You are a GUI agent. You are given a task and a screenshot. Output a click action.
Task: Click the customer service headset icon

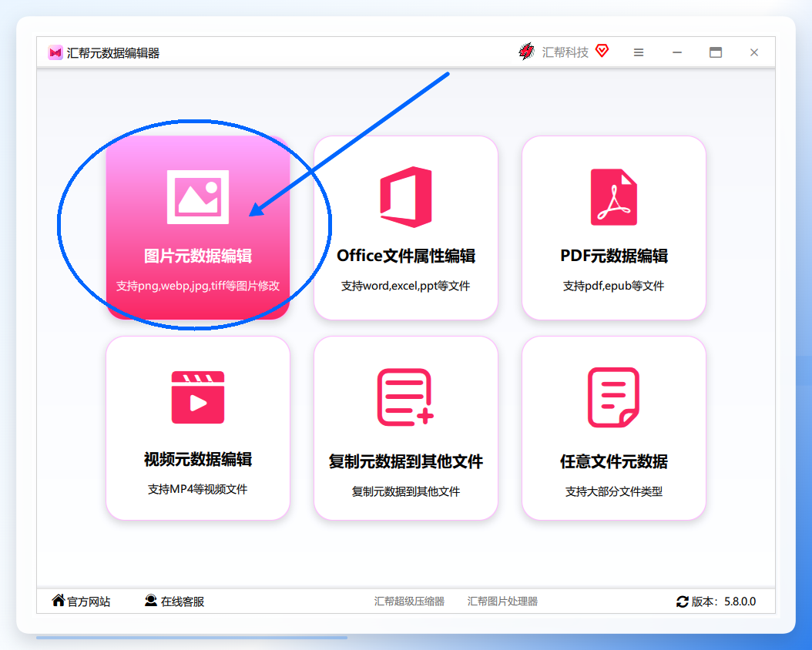coord(151,600)
